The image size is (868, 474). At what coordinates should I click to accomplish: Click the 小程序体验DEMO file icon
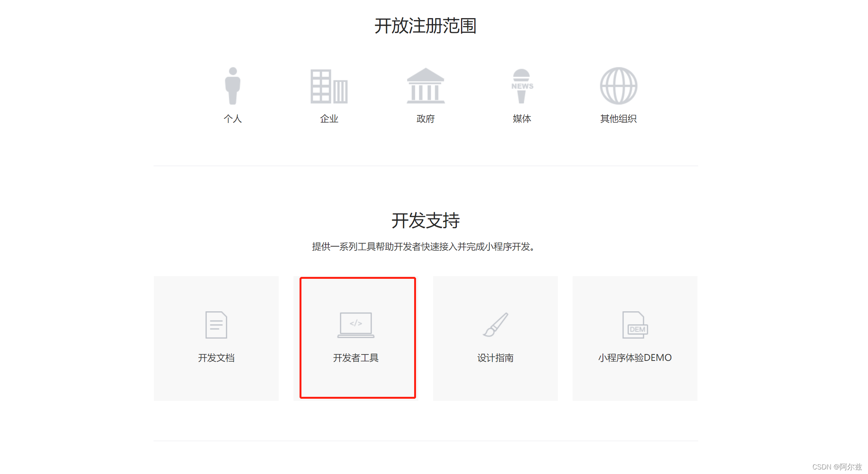click(x=635, y=325)
